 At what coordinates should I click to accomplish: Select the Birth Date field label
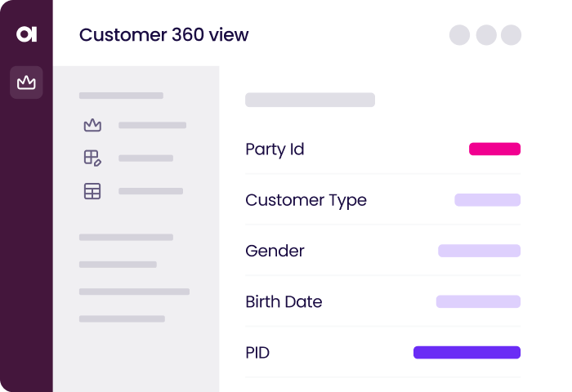[x=284, y=301]
